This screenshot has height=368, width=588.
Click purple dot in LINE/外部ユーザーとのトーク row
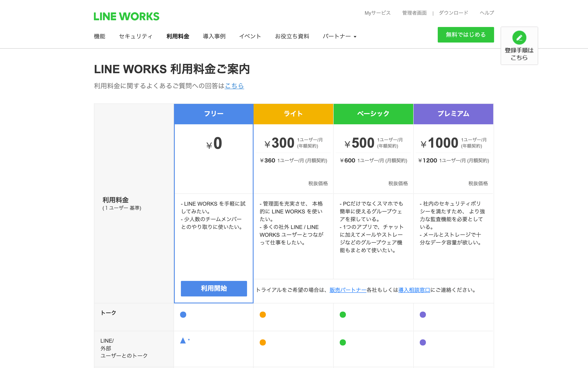[x=423, y=342]
